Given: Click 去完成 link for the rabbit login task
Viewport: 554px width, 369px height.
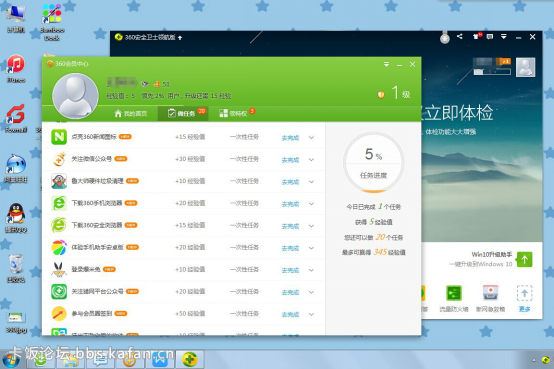Looking at the screenshot, I should click(290, 270).
